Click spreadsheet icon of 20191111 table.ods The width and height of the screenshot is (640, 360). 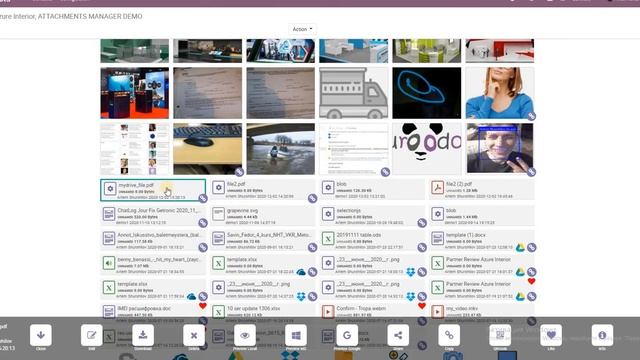point(328,239)
